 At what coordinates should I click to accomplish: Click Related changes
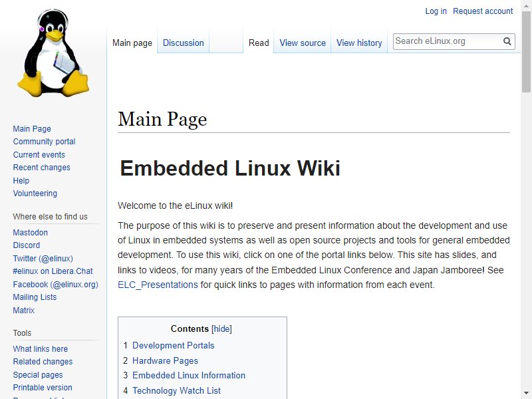click(43, 362)
